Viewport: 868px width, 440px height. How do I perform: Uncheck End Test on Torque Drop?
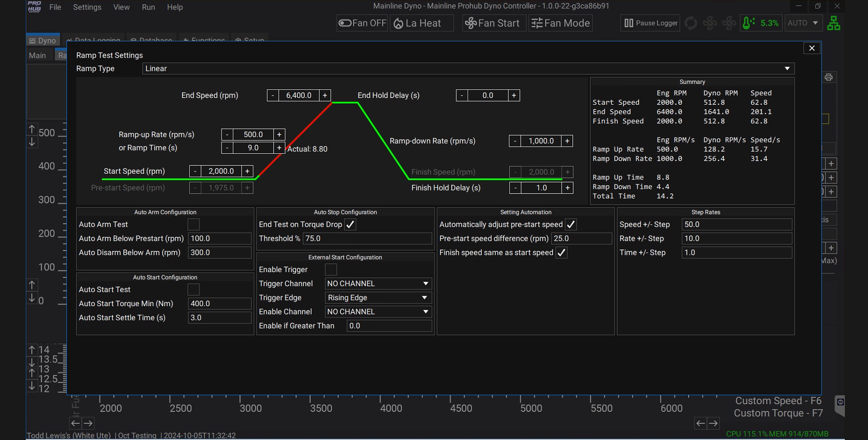point(350,225)
